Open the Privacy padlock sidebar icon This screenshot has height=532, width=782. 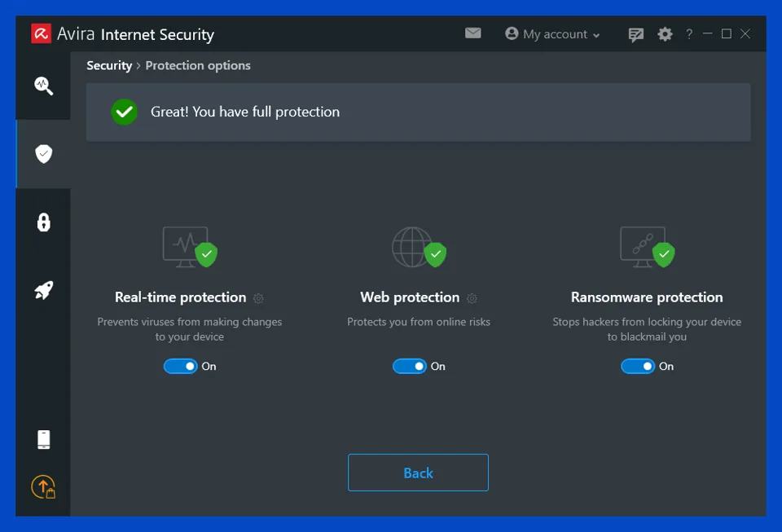pos(43,222)
